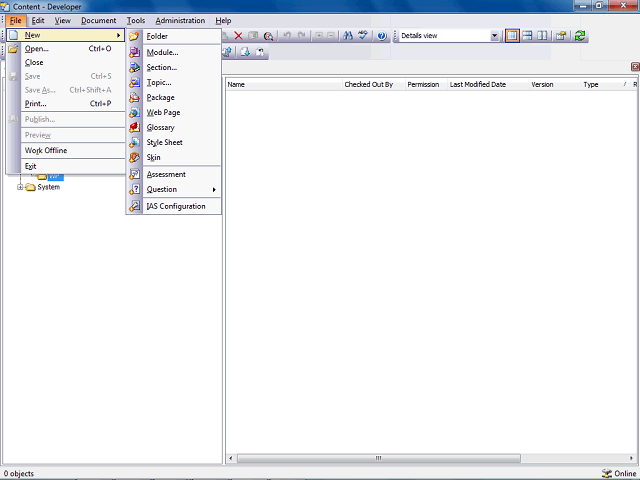Choose IAS Configuration from the submenu
The height and width of the screenshot is (480, 640).
(x=174, y=206)
